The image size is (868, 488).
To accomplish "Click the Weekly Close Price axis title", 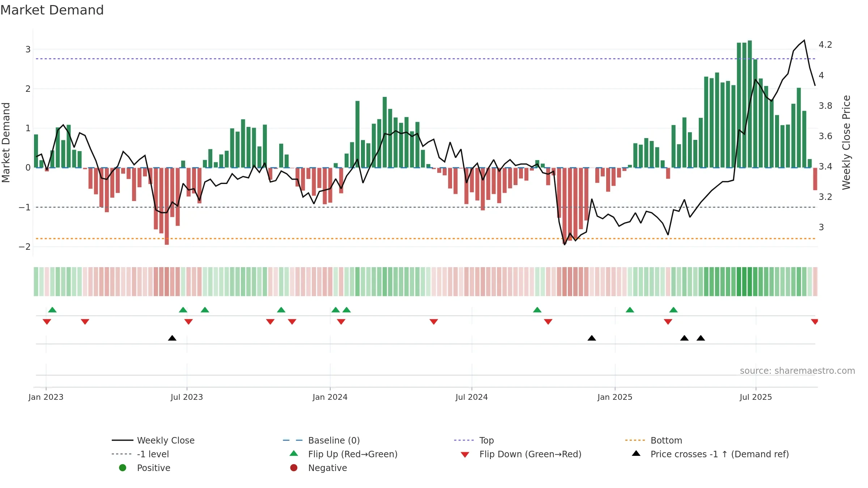I will [x=846, y=142].
